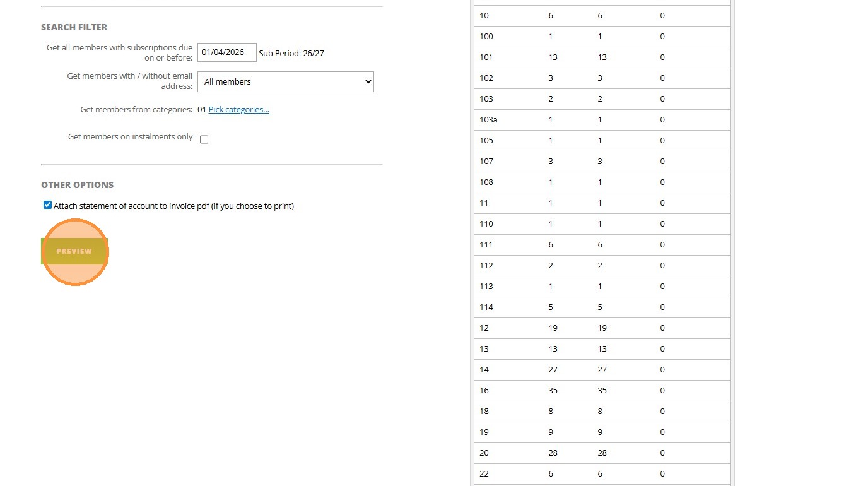Screen dimensions: 868x486
Task: Click the first 28 value in row 20
Action: point(553,453)
